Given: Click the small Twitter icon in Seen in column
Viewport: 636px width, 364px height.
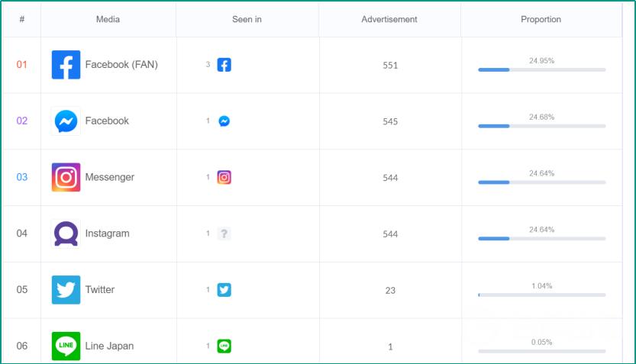Looking at the screenshot, I should click(224, 290).
